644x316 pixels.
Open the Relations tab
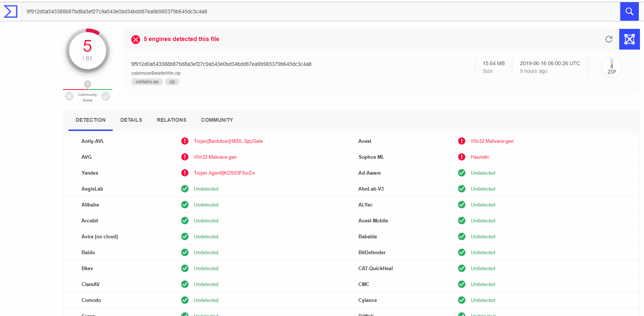[172, 120]
